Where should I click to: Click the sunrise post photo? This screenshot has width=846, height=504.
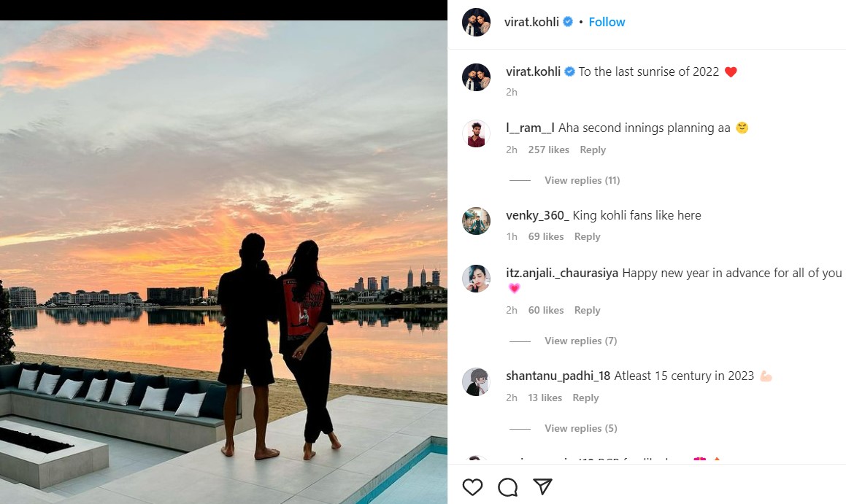pyautogui.click(x=223, y=262)
